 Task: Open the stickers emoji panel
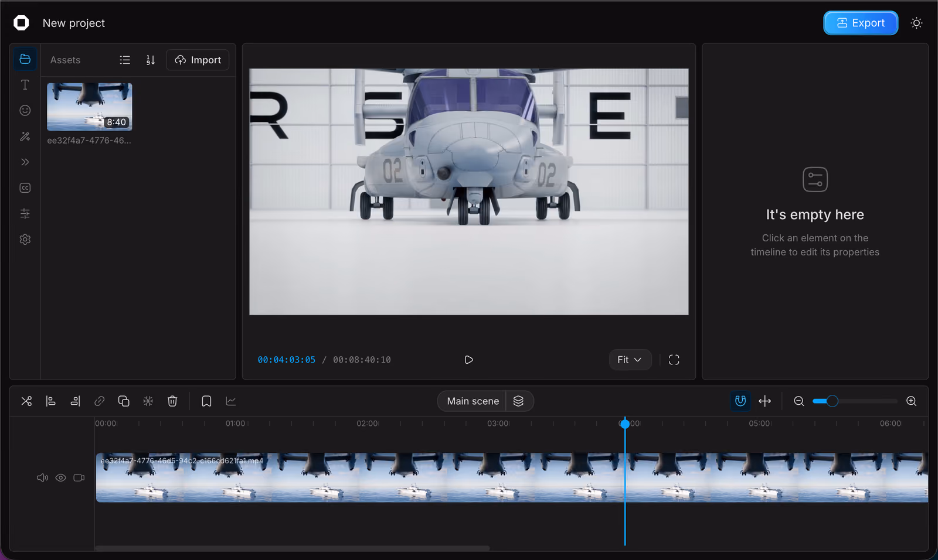point(25,111)
